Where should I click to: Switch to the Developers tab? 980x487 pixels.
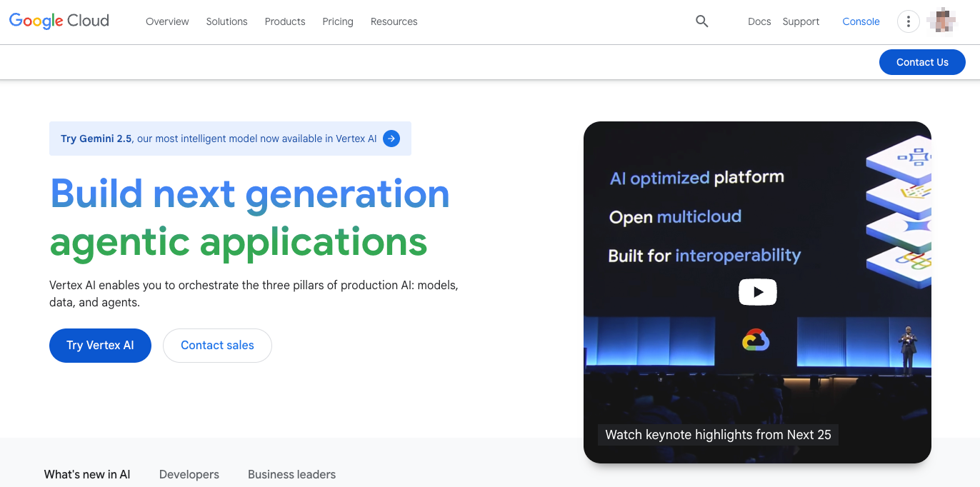pyautogui.click(x=189, y=474)
